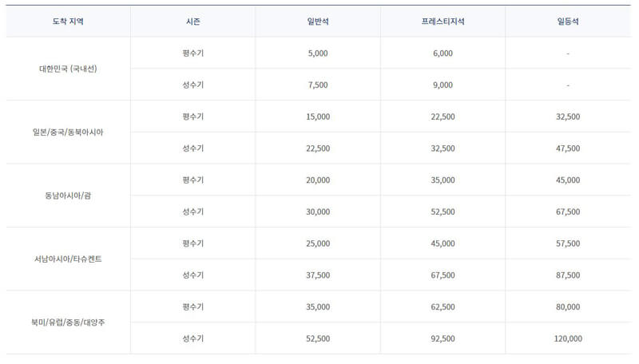Select the 일본/중국/동북아시아 region cell

pyautogui.click(x=68, y=133)
